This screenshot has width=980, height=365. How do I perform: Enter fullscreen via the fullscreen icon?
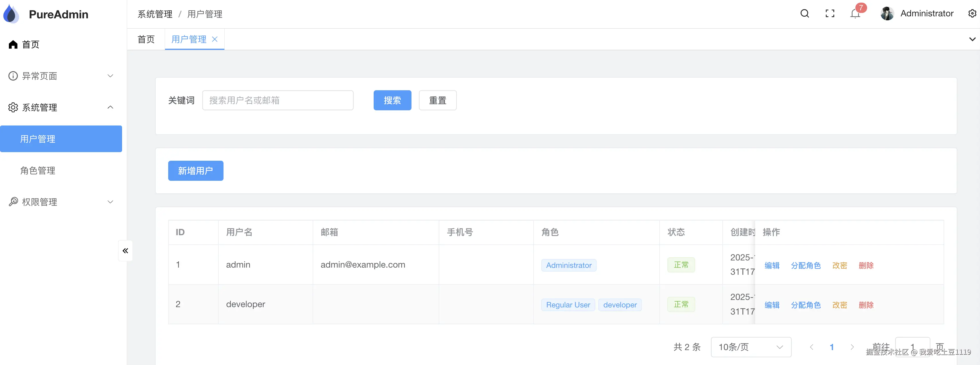click(830, 13)
